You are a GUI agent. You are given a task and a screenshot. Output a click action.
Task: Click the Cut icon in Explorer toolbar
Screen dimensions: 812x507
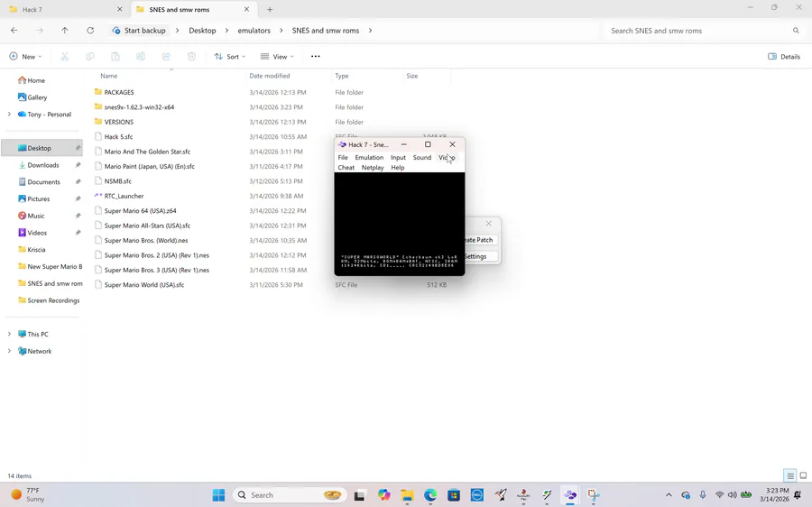point(65,57)
